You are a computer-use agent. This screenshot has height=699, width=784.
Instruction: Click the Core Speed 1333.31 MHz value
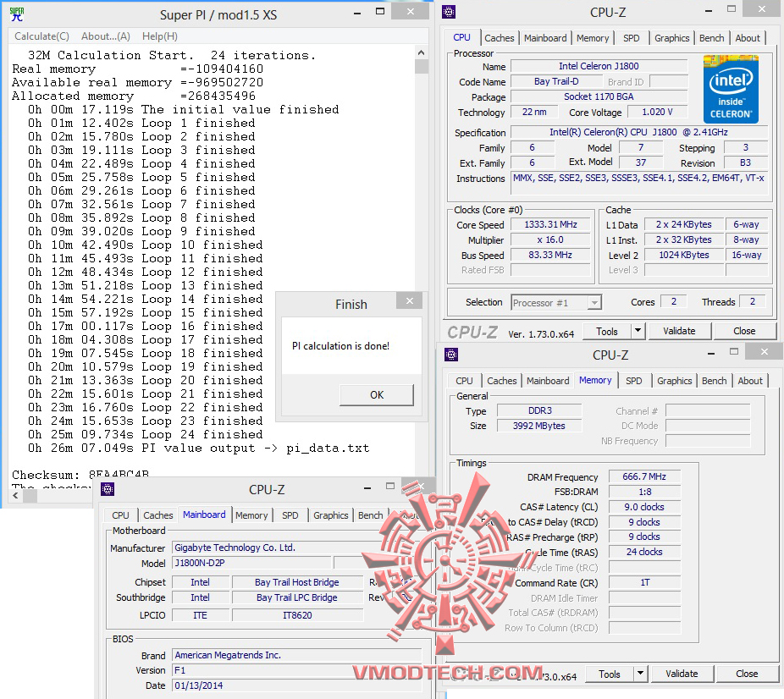(550, 224)
